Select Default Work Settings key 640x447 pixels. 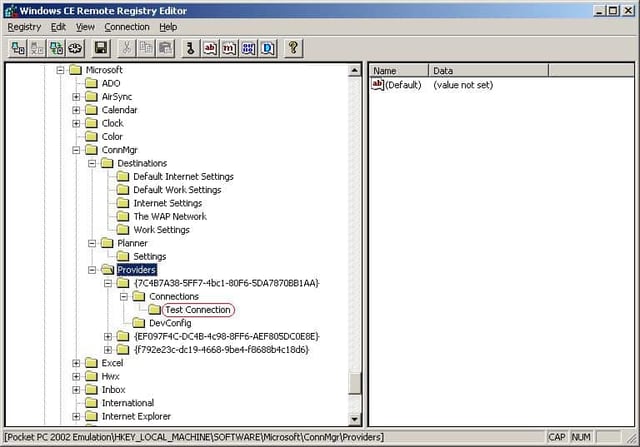177,190
